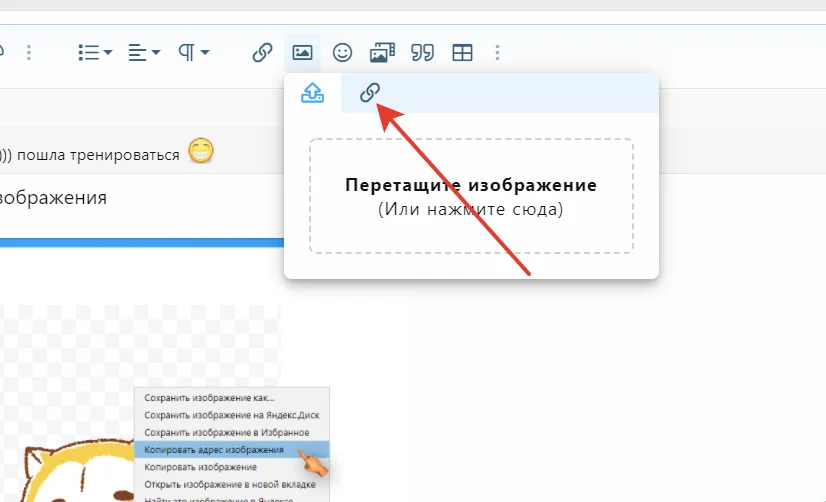Open the left more-options dots menu
The width and height of the screenshot is (826, 502).
point(29,52)
